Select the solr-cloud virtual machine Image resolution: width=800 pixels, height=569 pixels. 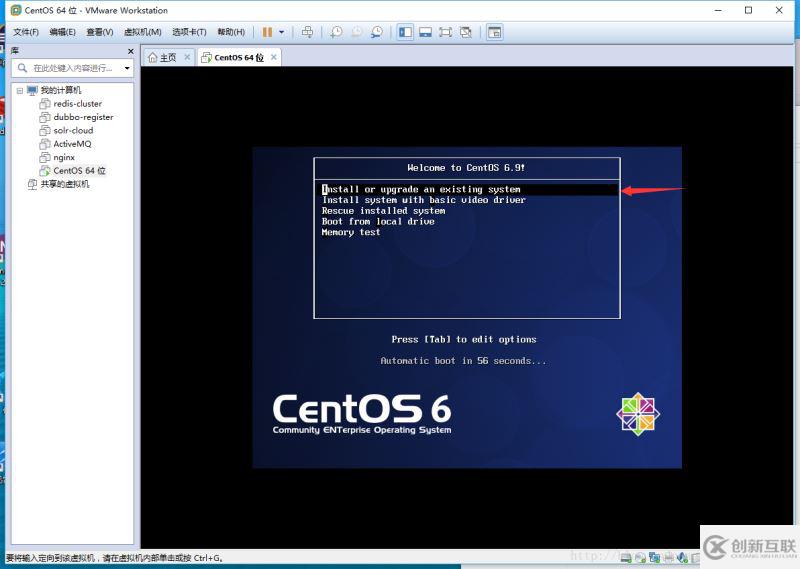(73, 130)
